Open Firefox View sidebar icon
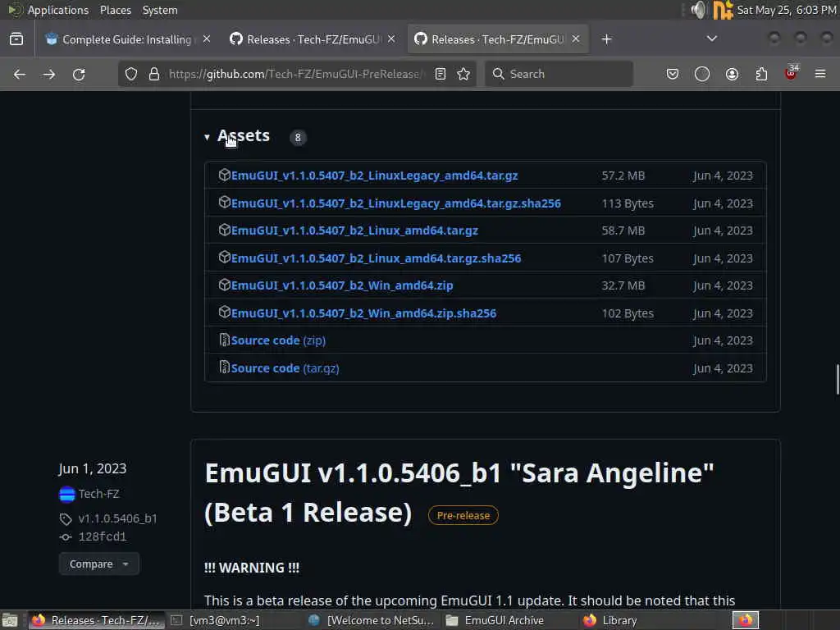This screenshot has width=840, height=630. [x=16, y=39]
